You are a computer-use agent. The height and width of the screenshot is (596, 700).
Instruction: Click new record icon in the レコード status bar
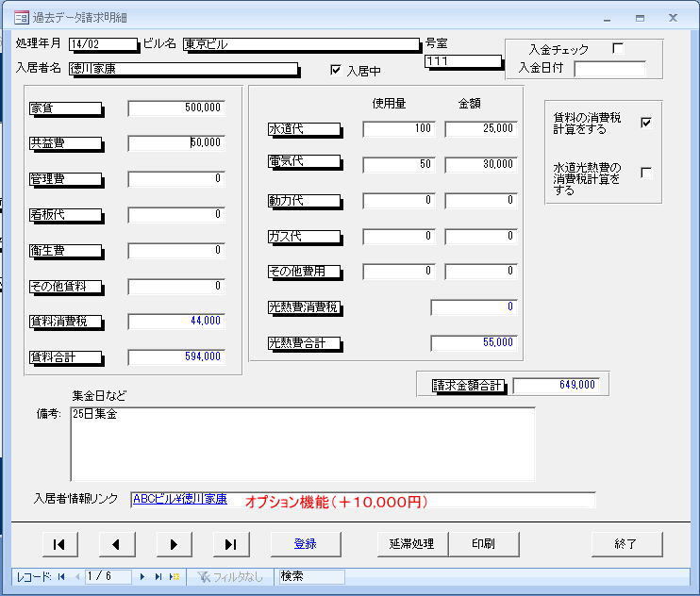point(175,577)
